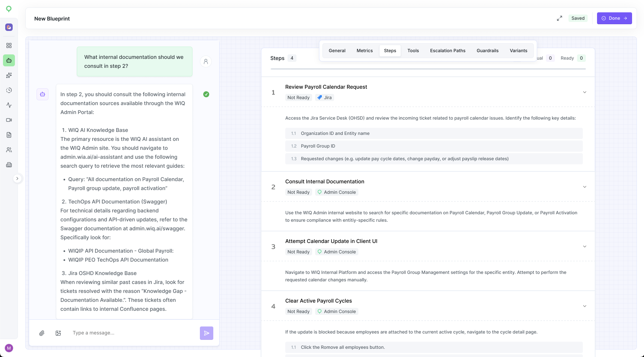Select the active robot agent icon in sidebar

[x=9, y=60]
